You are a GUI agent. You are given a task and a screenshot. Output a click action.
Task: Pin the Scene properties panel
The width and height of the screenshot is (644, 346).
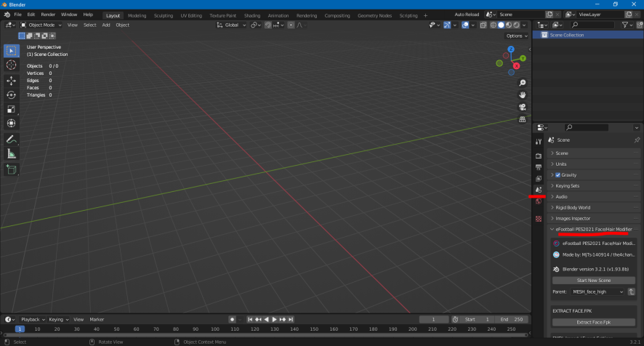(637, 140)
